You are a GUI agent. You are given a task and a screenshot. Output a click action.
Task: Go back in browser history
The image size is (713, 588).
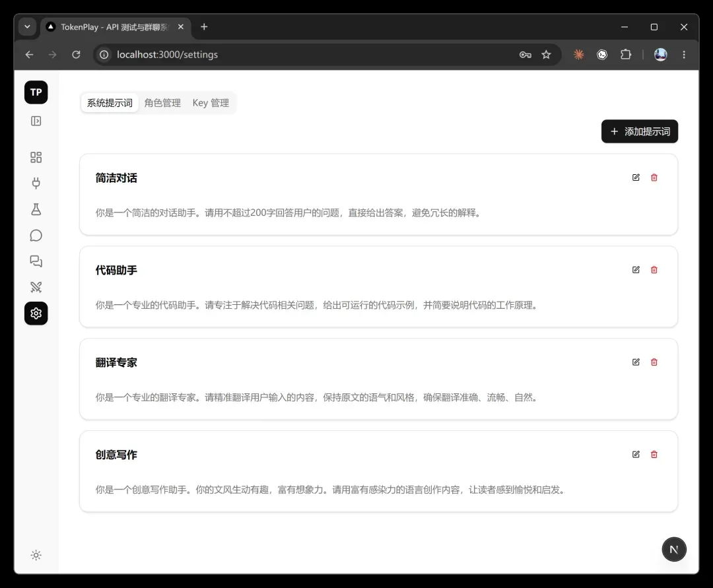[x=30, y=55]
